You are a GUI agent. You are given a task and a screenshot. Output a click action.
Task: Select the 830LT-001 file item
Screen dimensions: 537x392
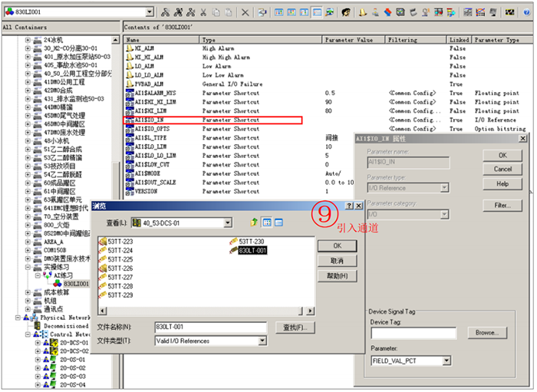pos(252,250)
